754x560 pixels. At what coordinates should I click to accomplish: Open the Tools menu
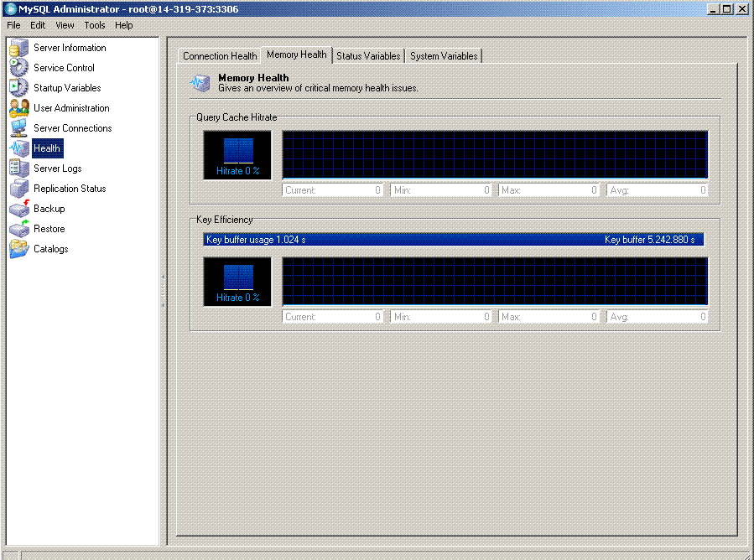[x=95, y=25]
